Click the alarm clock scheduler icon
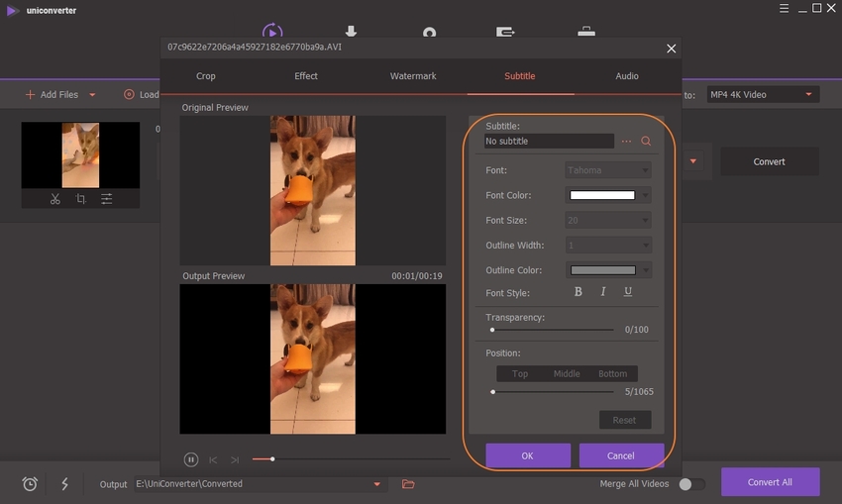 (31, 484)
